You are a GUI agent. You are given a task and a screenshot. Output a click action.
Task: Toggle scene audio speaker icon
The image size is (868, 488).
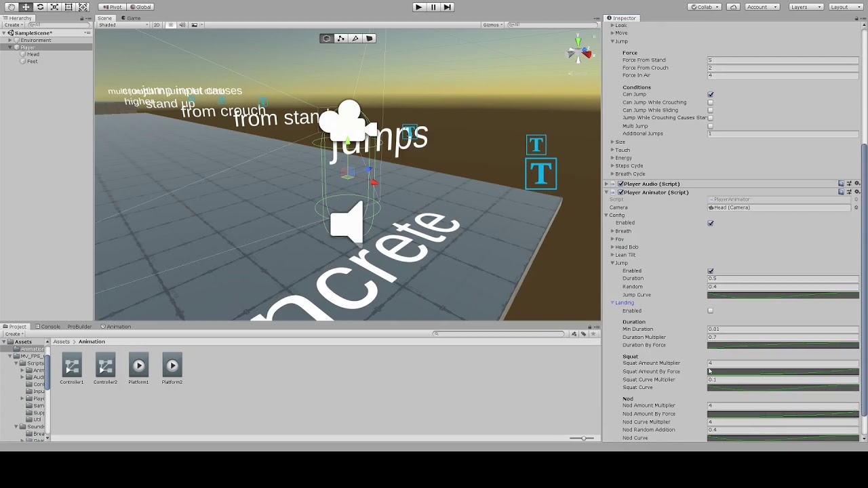coord(182,25)
